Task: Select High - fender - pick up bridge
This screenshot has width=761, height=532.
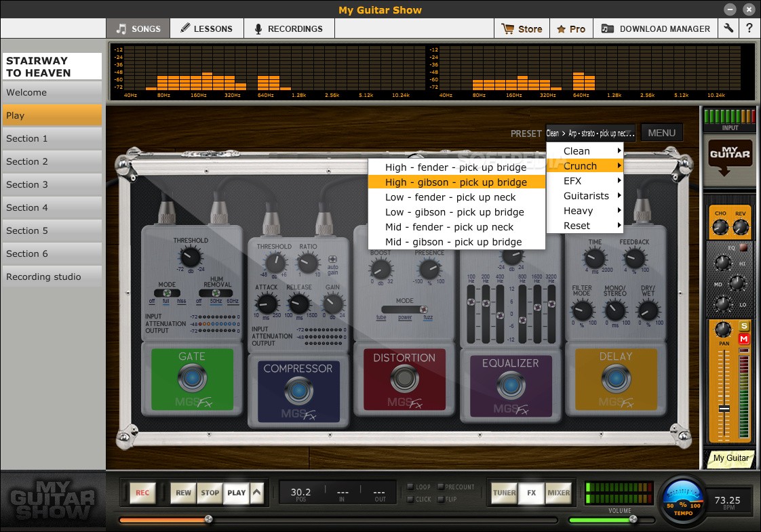Action: pyautogui.click(x=456, y=167)
